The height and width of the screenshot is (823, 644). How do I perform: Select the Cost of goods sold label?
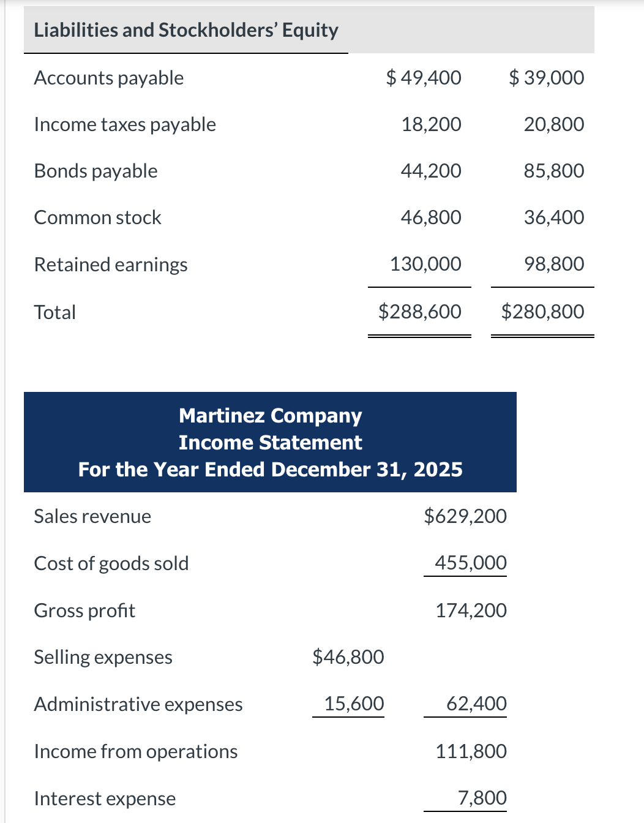pyautogui.click(x=111, y=563)
